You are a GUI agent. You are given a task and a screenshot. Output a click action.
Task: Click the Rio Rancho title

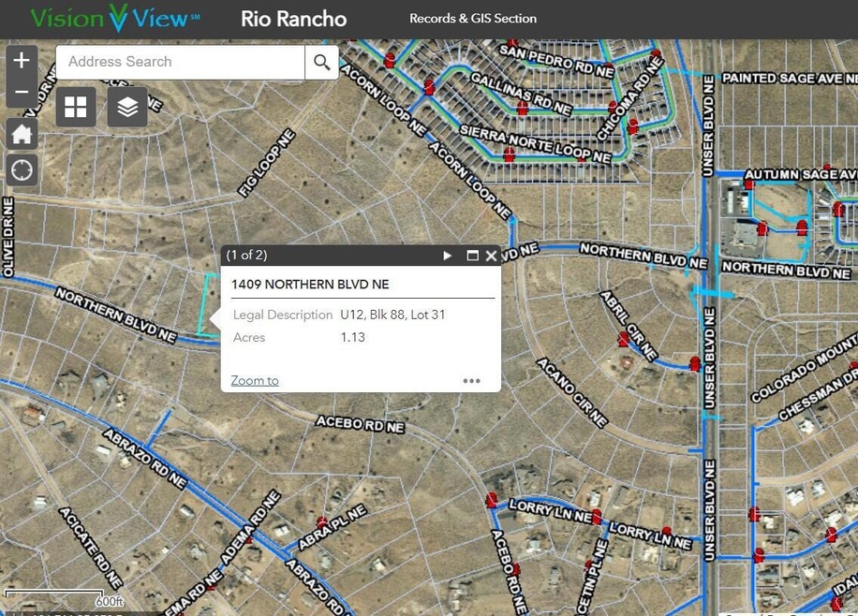(x=293, y=19)
